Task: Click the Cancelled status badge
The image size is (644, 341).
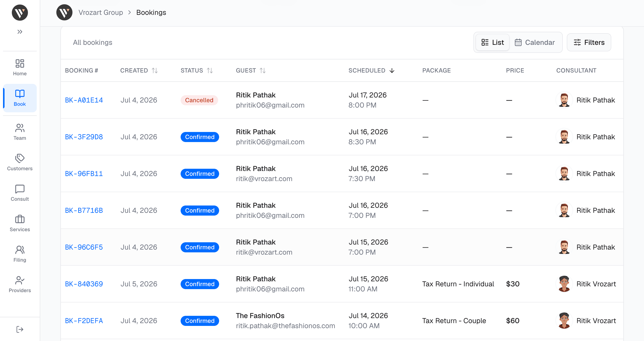Action: (199, 100)
